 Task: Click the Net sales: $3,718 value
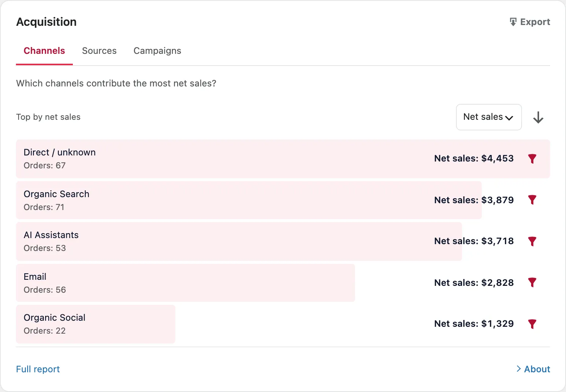click(474, 241)
